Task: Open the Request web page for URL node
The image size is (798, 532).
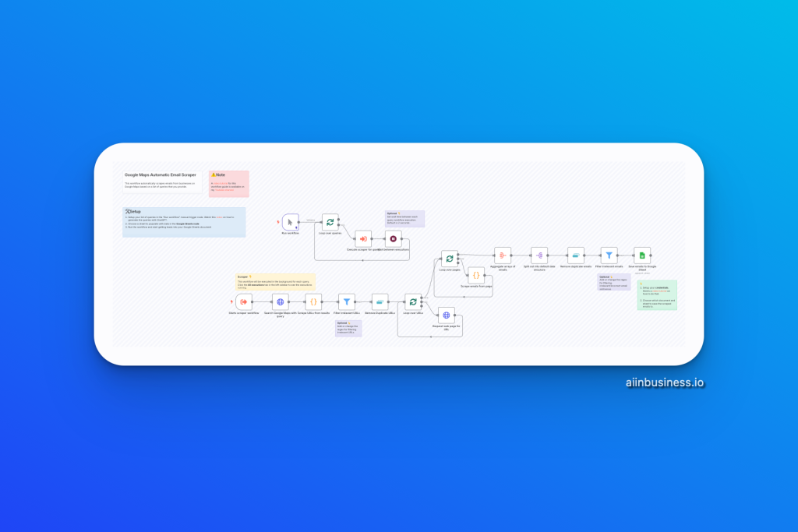Action: coord(446,315)
